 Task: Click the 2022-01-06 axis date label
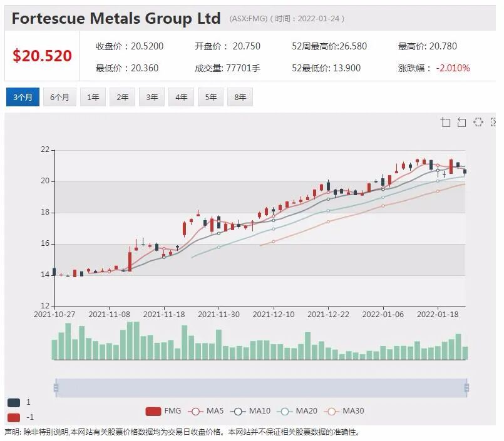pos(383,315)
